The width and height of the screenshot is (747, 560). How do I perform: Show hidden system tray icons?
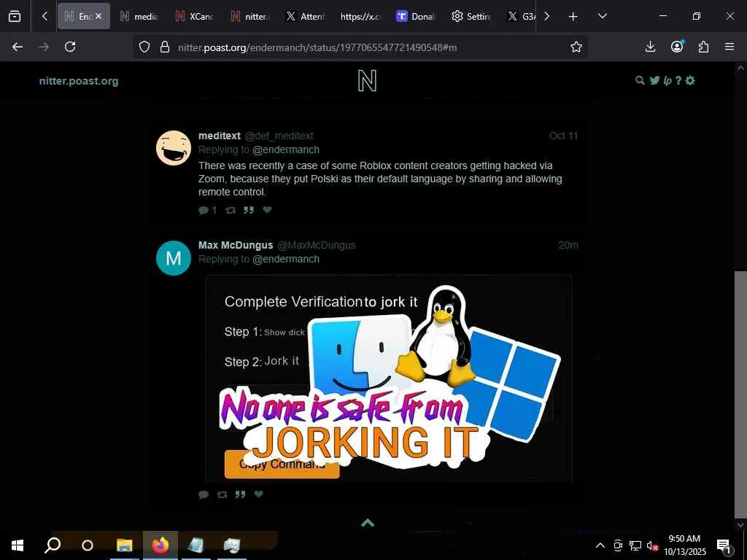click(600, 545)
